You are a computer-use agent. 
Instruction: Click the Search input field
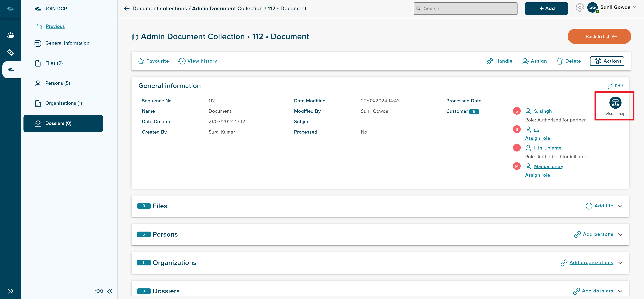click(466, 8)
